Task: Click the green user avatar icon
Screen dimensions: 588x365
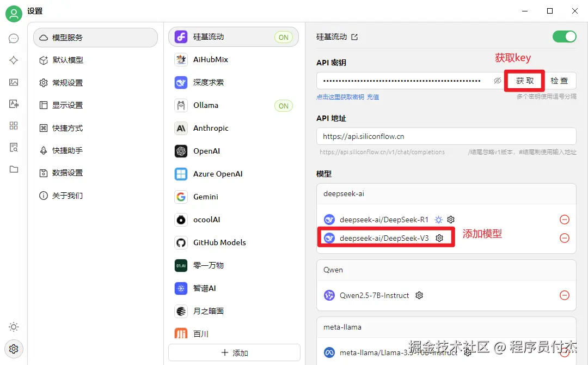Action: point(14,14)
